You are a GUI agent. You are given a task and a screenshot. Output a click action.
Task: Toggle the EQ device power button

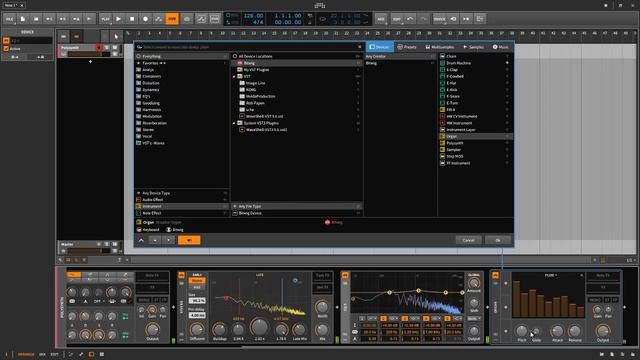click(x=345, y=276)
